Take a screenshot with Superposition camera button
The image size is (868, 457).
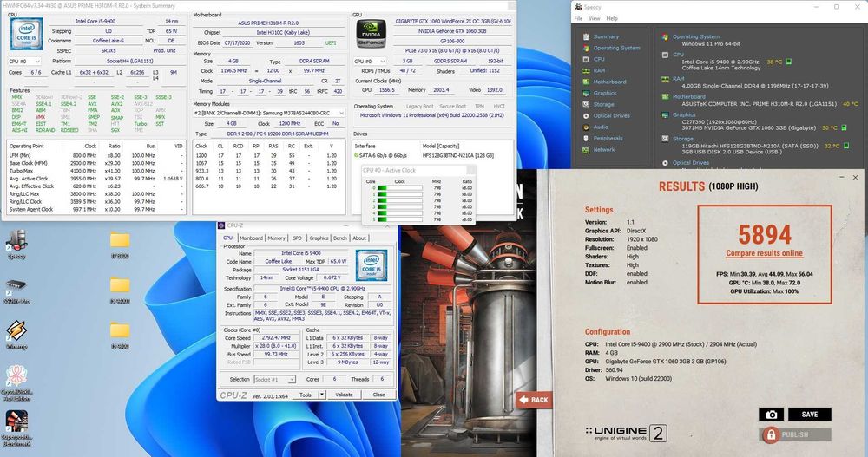tap(771, 415)
